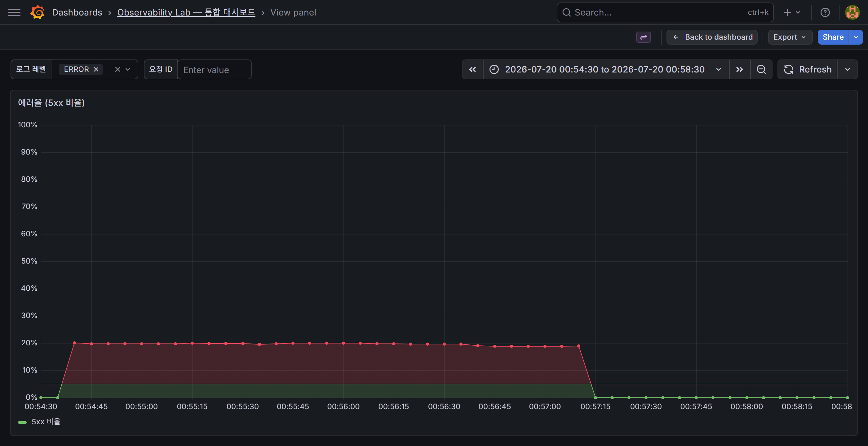Toggle the 5xx 비율 legend series
Screen dimensions: 868x446
pyautogui.click(x=46, y=422)
